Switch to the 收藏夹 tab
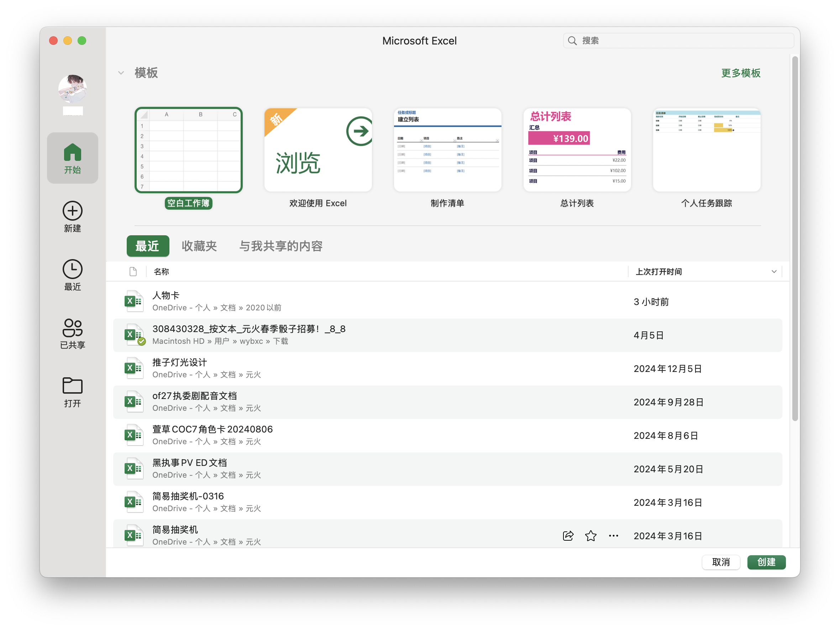 [x=199, y=246]
